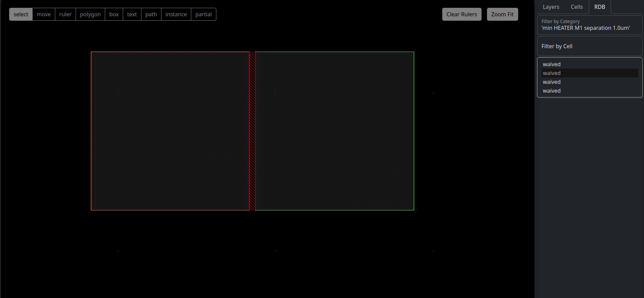The image size is (644, 298).
Task: Click the orange-outlined rectangle in the layout
Action: click(170, 131)
